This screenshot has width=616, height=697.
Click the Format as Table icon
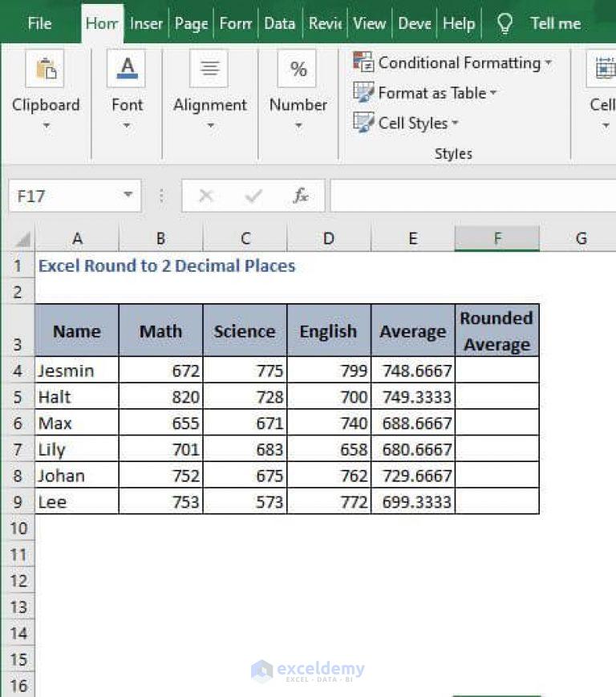pyautogui.click(x=363, y=92)
